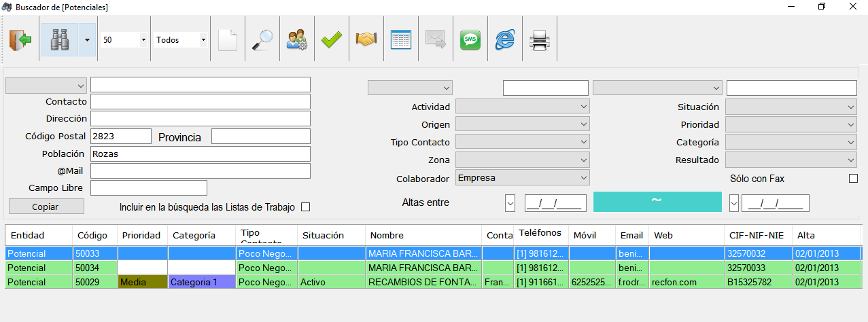The height and width of the screenshot is (322, 868).
Task: Expand the Situación dropdown
Action: 791,107
